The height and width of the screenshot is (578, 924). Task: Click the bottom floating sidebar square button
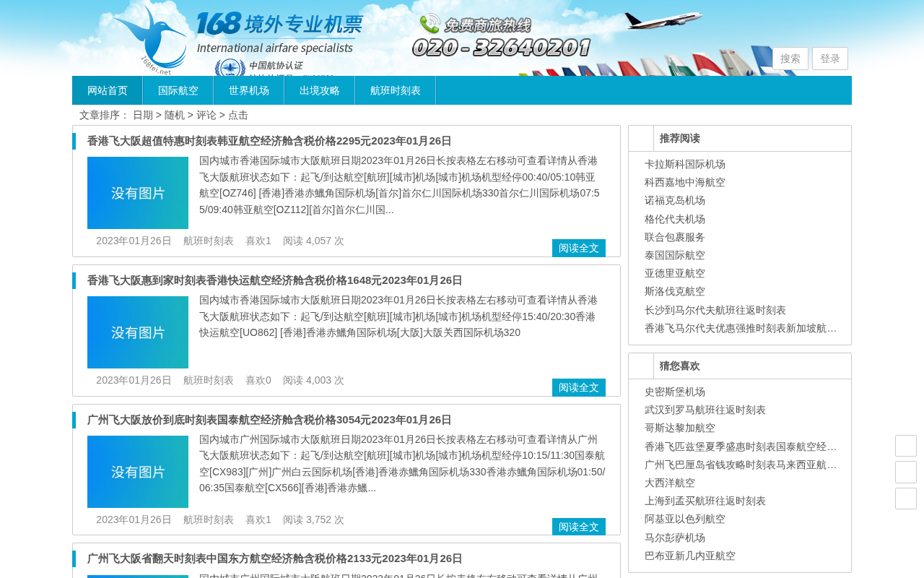tap(906, 499)
